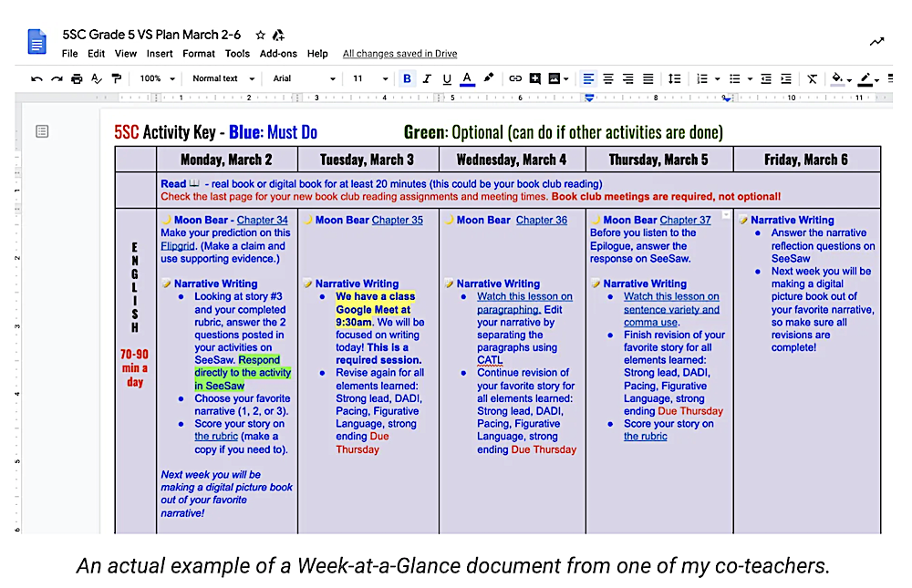This screenshot has width=912, height=588.
Task: Open the Edit menu
Action: [96, 54]
